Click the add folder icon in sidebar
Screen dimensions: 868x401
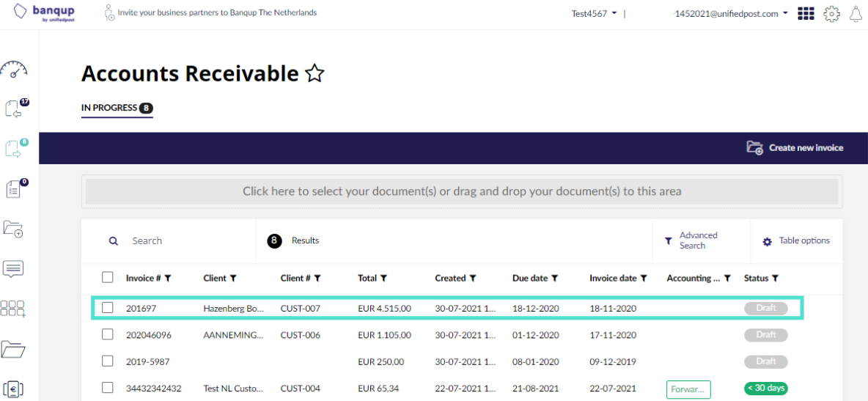pyautogui.click(x=14, y=229)
